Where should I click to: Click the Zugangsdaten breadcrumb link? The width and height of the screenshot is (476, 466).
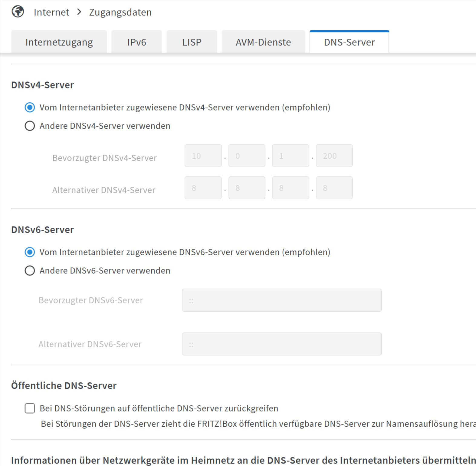click(x=120, y=12)
